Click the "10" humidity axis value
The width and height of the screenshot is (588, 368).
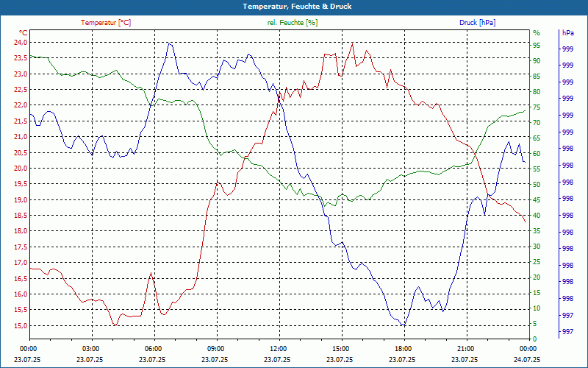537,308
